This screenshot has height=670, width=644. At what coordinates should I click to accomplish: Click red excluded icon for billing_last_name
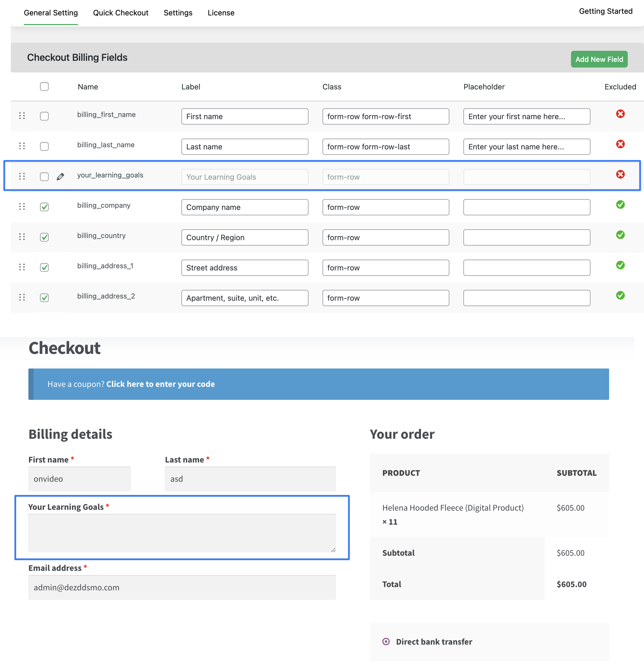pyautogui.click(x=620, y=144)
